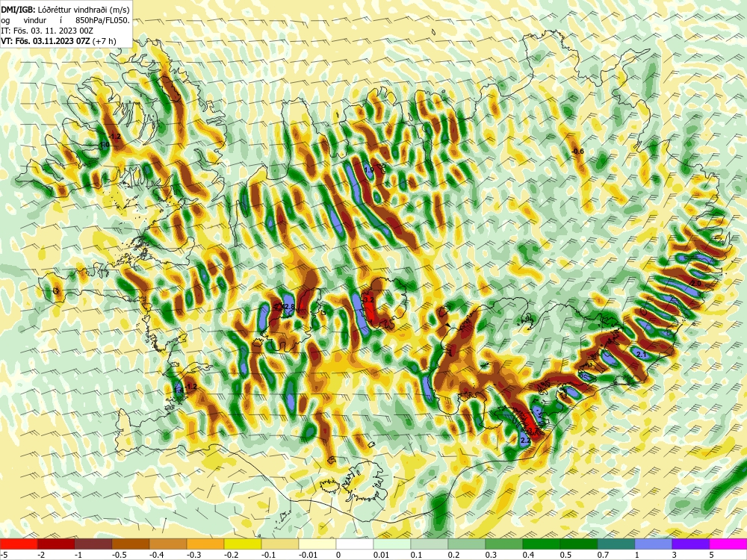The image size is (747, 560).
Task: Pick the orange legend swatch at -0.3
Action: 205,544
